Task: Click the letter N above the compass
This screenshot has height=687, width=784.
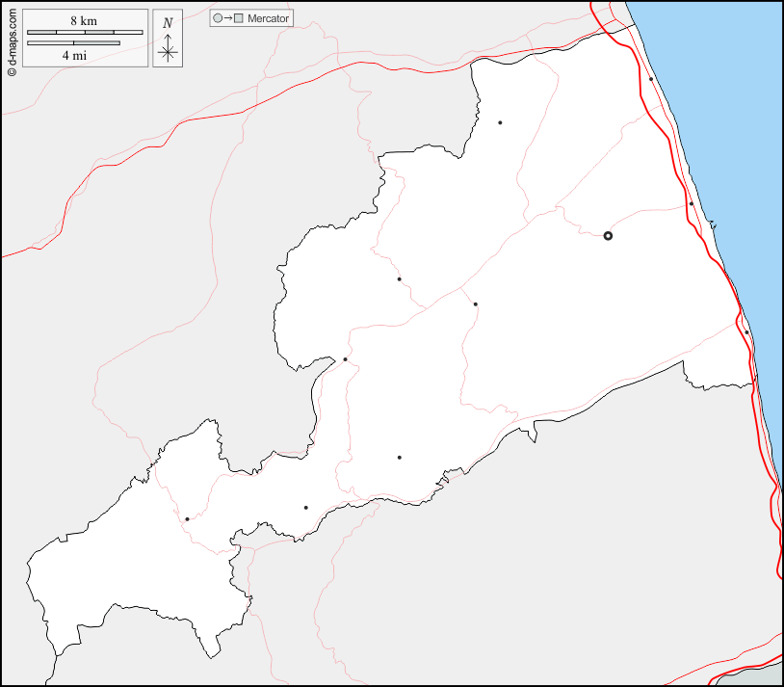Action: 168,23
